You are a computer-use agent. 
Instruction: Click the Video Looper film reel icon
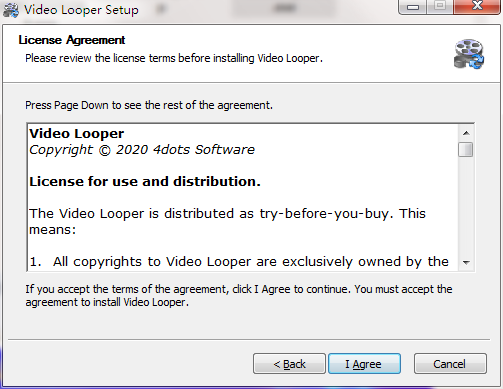(469, 54)
